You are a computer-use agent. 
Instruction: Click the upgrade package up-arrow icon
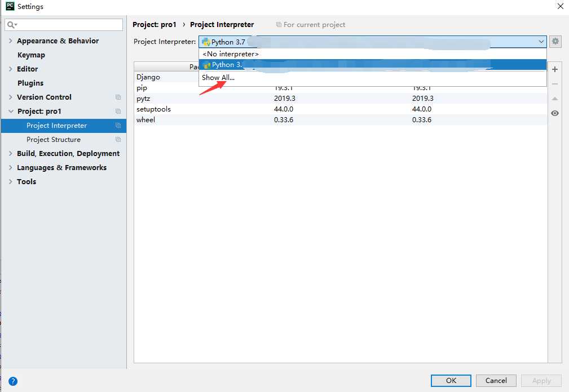(x=555, y=99)
